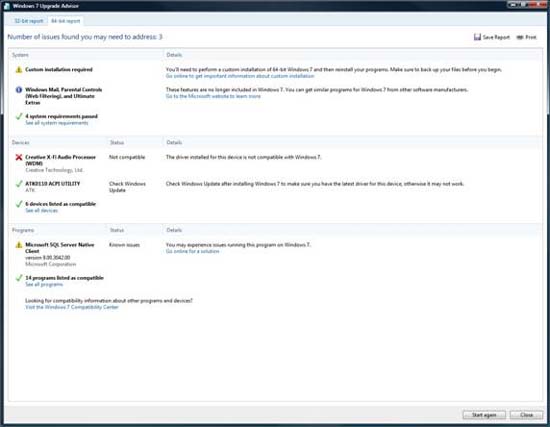Click the Programs section header
550x427 pixels.
(x=23, y=230)
